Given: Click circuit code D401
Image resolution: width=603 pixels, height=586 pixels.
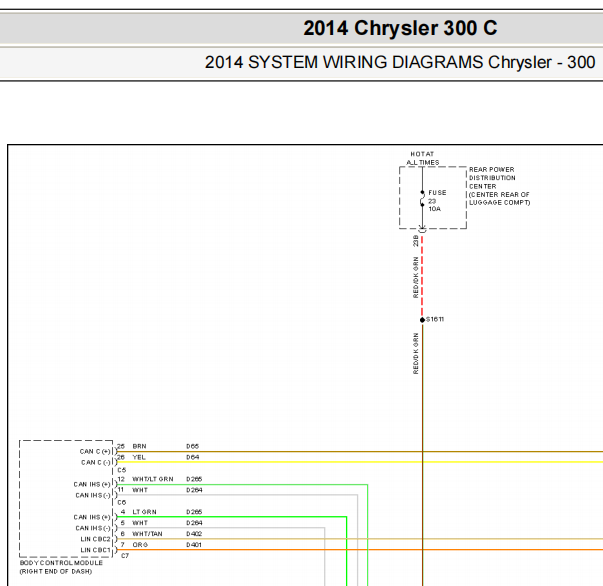Looking at the screenshot, I should pyautogui.click(x=194, y=545).
